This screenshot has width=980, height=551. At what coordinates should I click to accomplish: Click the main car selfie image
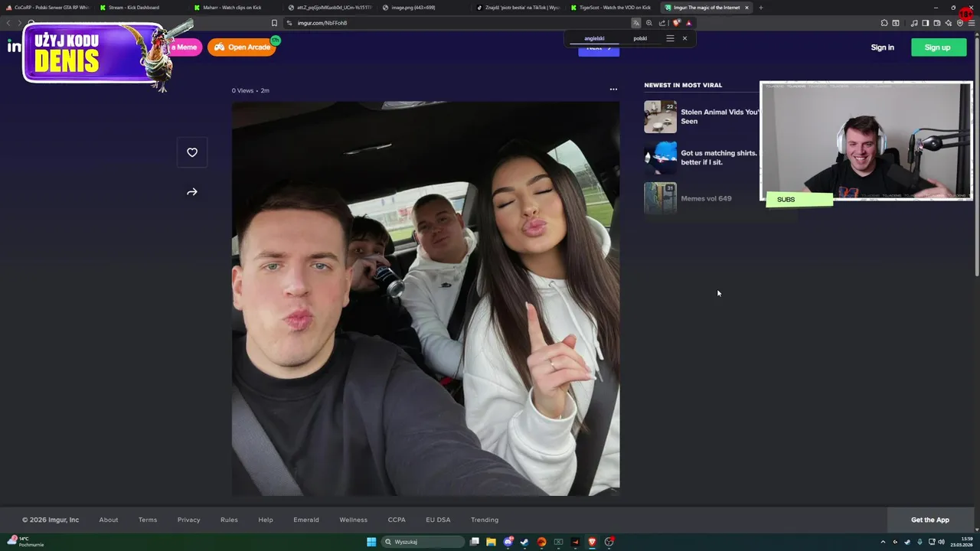click(x=426, y=298)
